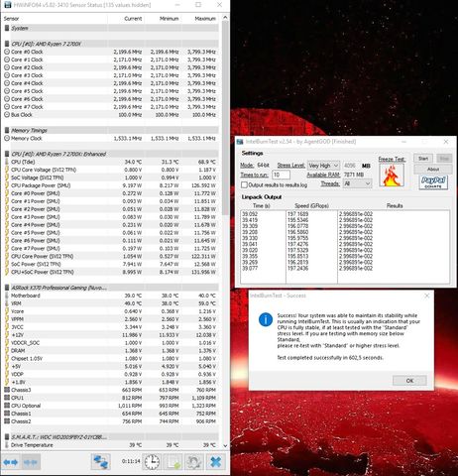Click the vertical scrollbar thumb in HWiNFO

coord(225,117)
